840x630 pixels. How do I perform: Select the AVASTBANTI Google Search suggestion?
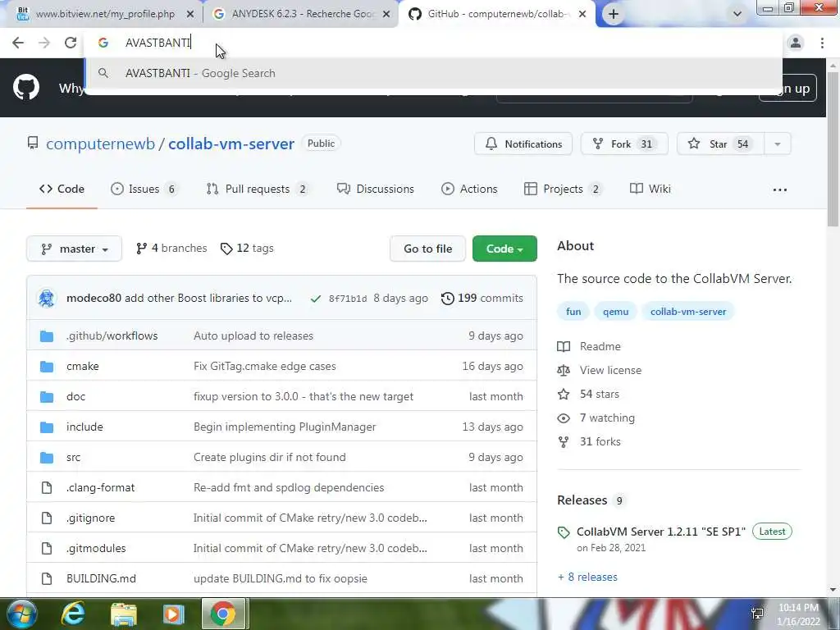433,73
